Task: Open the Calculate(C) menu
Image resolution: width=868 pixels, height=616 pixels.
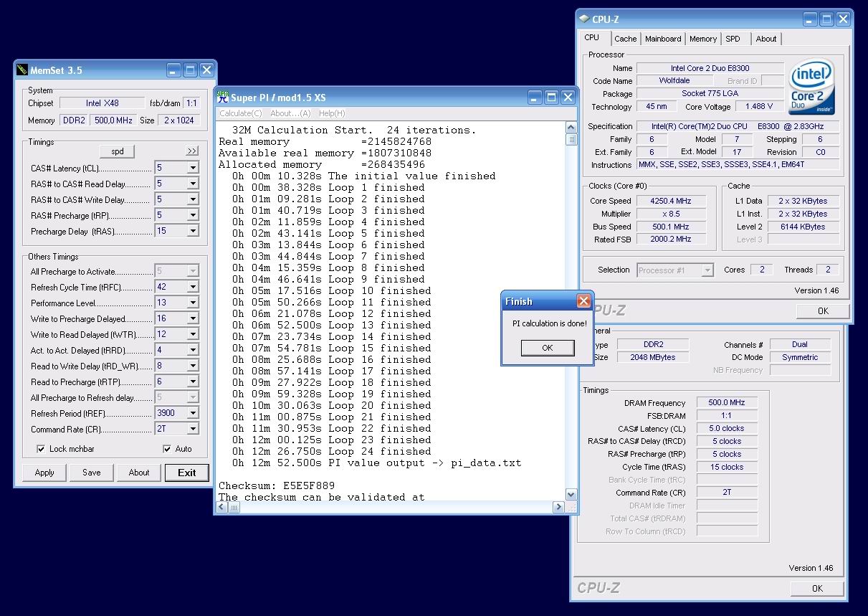Action: [240, 113]
